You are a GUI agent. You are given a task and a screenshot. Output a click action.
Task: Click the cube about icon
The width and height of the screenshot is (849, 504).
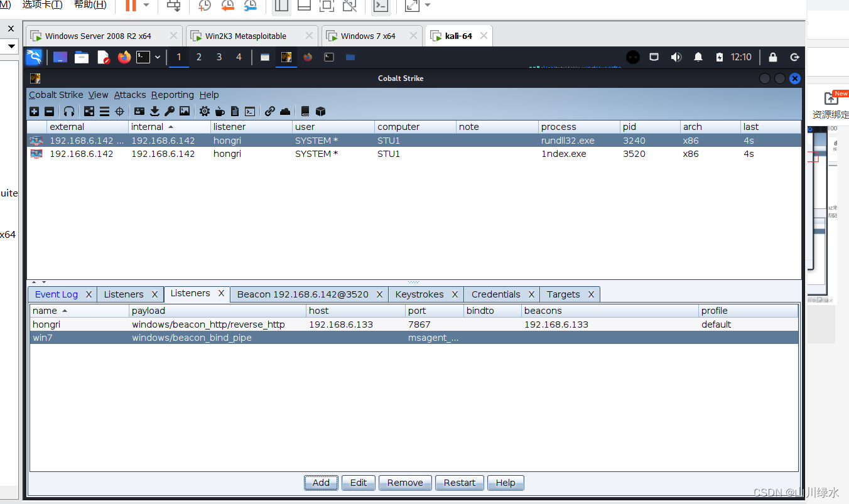click(x=320, y=111)
